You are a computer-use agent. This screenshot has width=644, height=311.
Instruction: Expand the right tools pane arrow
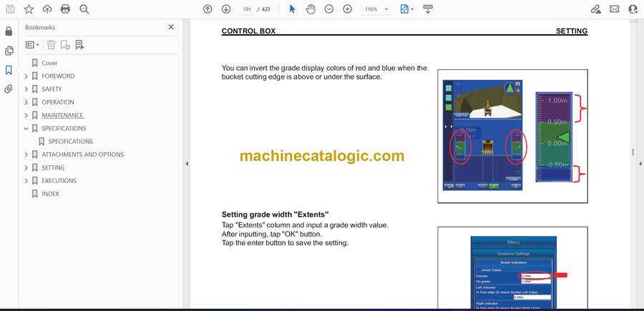(640, 164)
